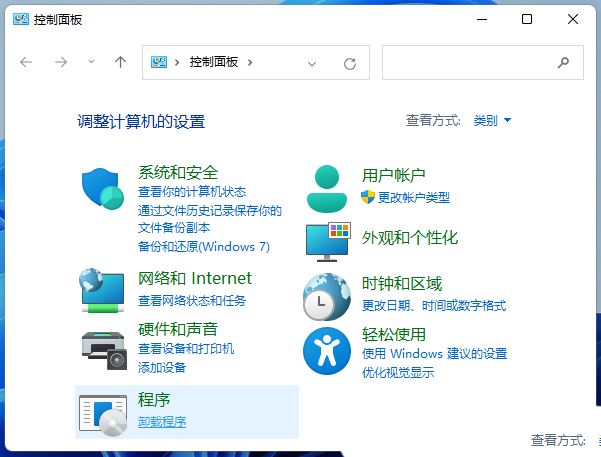Open 时钟和区域 category
The width and height of the screenshot is (601, 457).
tap(402, 283)
